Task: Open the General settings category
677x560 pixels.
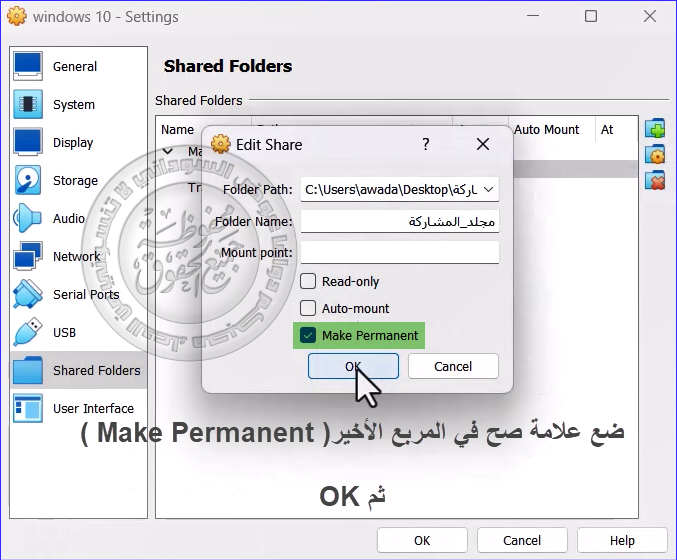Action: point(74,67)
